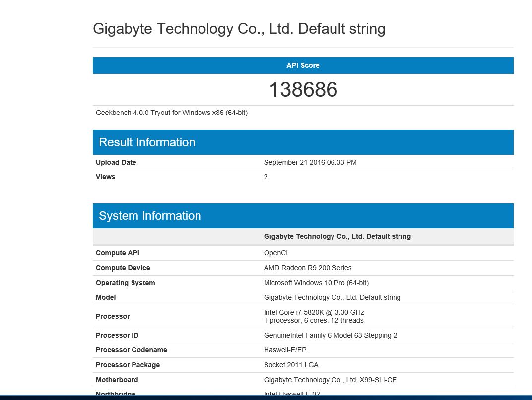Click the page title Gigabyte Technology heading
The width and height of the screenshot is (532, 400).
(x=239, y=29)
